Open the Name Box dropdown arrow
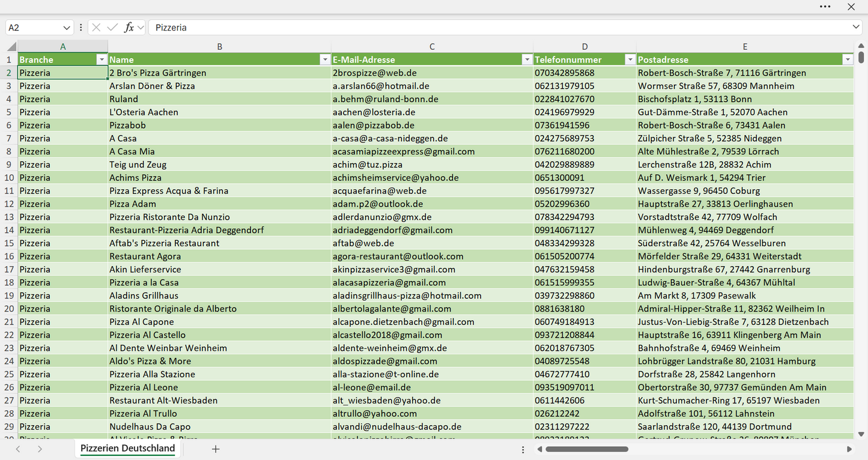Viewport: 868px width, 460px height. pos(67,28)
